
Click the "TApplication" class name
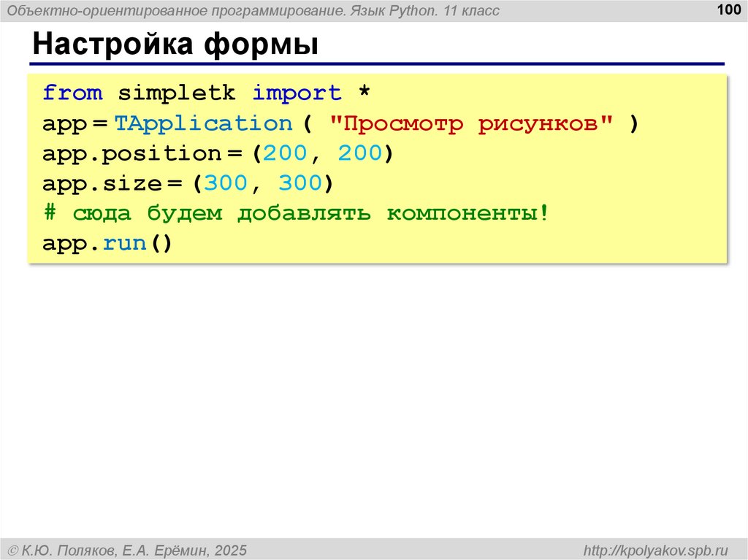pyautogui.click(x=203, y=123)
